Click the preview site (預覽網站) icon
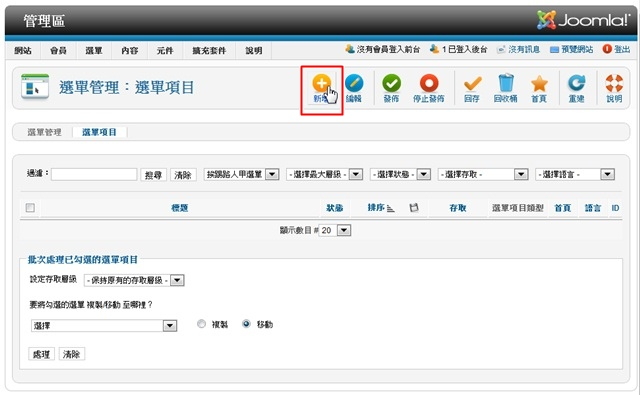640x395 pixels. click(554, 49)
